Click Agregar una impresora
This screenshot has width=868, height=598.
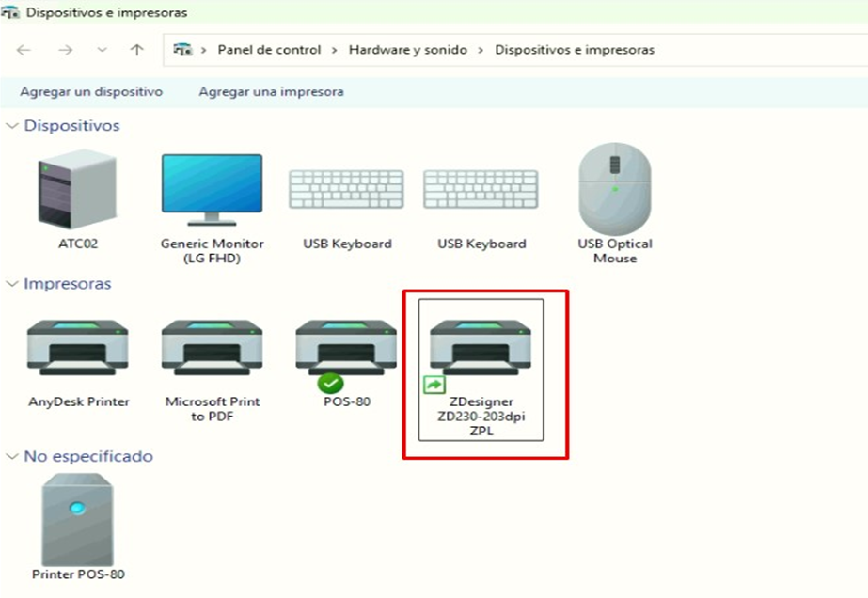pos(271,92)
